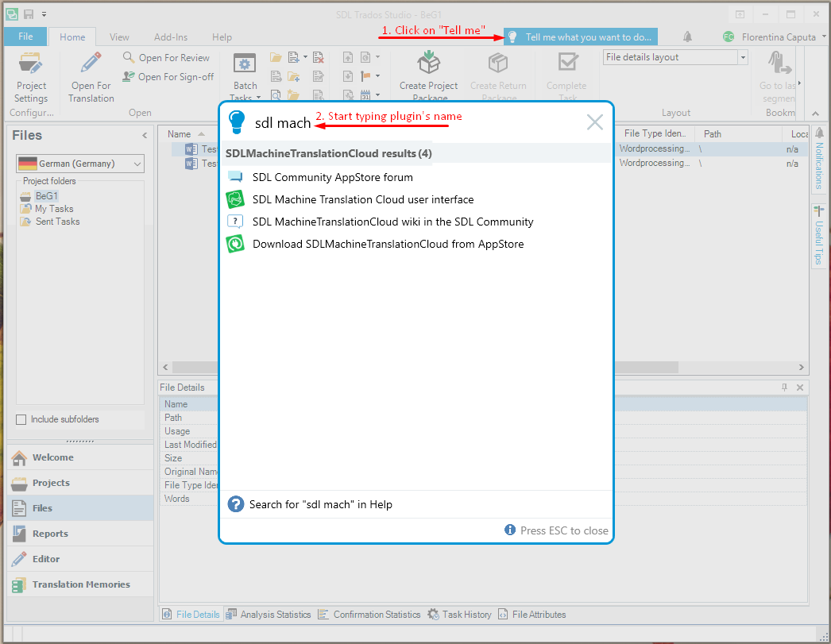
Task: Switch to the Analysis Statistics tab
Action: pos(269,615)
